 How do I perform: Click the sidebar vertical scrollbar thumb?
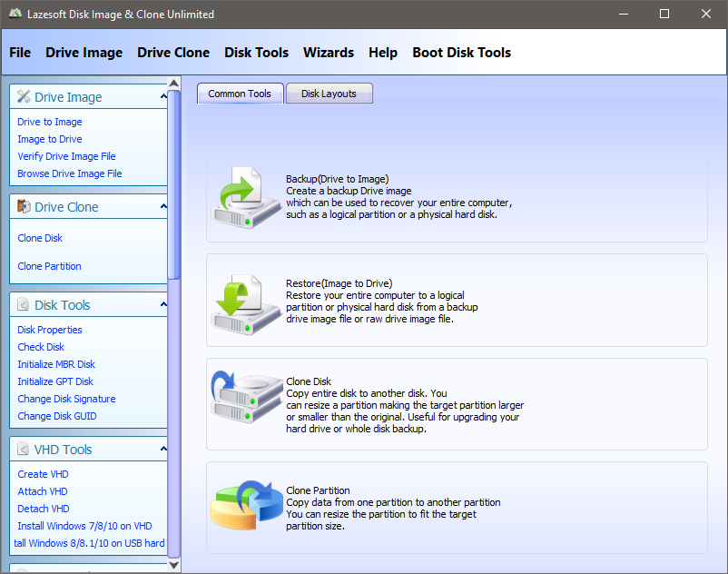tap(173, 185)
